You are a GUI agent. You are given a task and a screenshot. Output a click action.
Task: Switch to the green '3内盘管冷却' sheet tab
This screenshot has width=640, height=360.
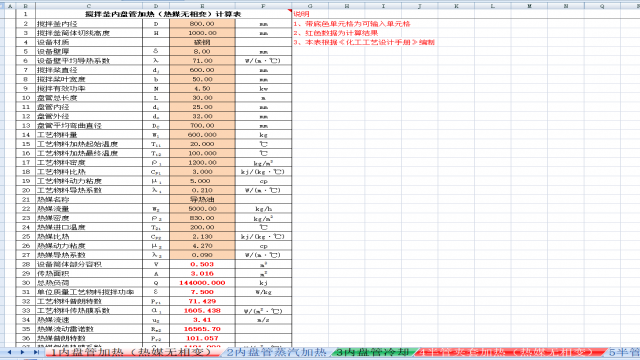[373, 352]
